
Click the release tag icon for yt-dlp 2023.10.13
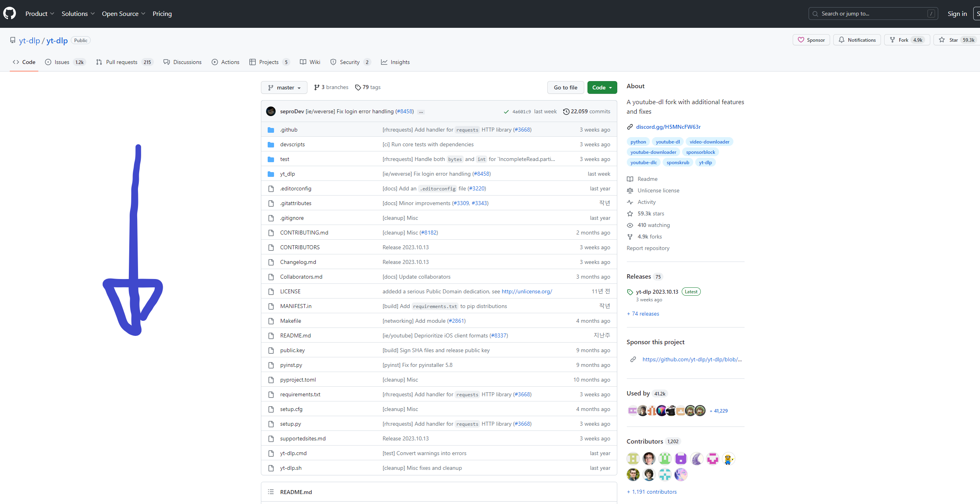[630, 292]
